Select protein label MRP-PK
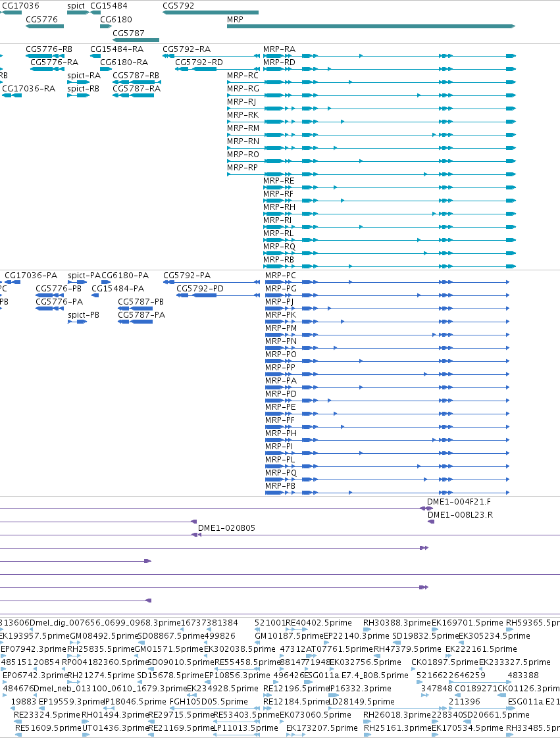This screenshot has height=738, width=560. (281, 315)
